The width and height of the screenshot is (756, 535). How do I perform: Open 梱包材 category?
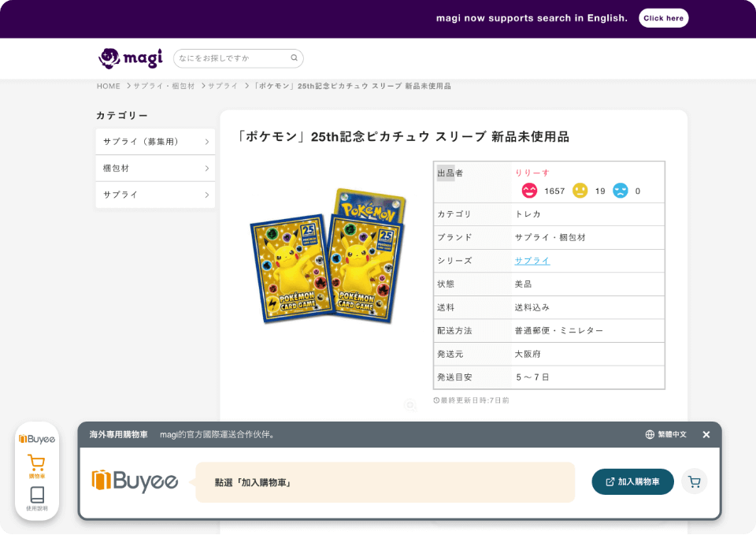[x=155, y=169]
